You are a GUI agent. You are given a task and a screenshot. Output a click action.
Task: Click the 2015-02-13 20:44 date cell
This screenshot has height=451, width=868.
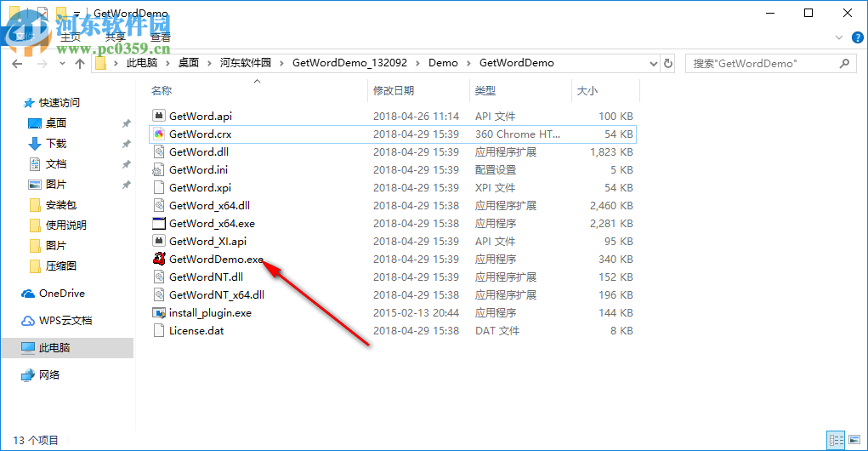[416, 313]
